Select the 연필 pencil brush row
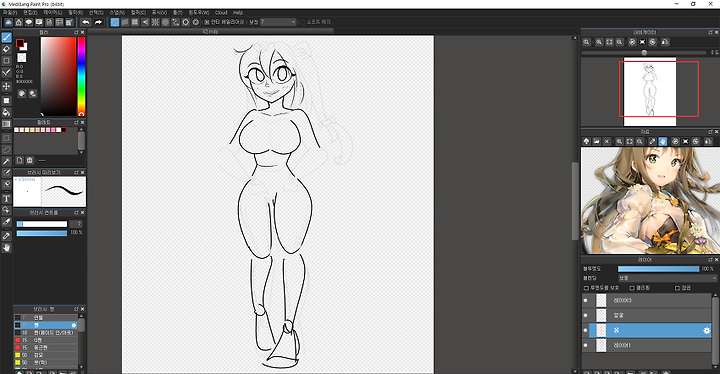720x374 pixels. pyautogui.click(x=46, y=317)
